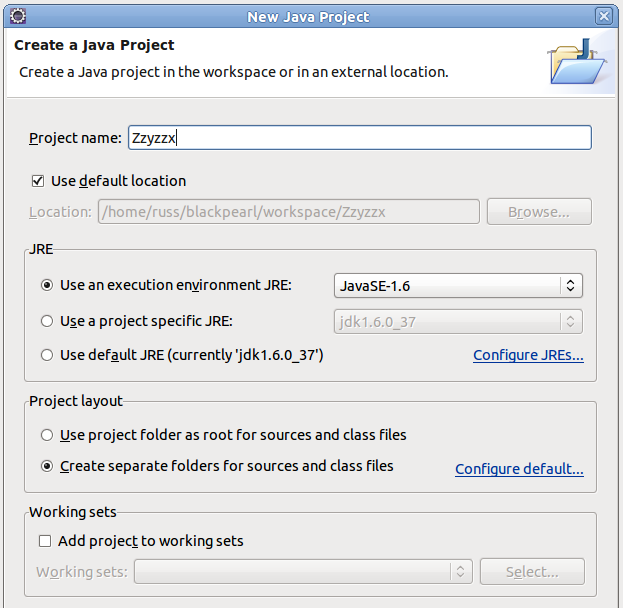Screen dimensions: 623x608
Task: Open the Configure default... link
Action: 519,469
